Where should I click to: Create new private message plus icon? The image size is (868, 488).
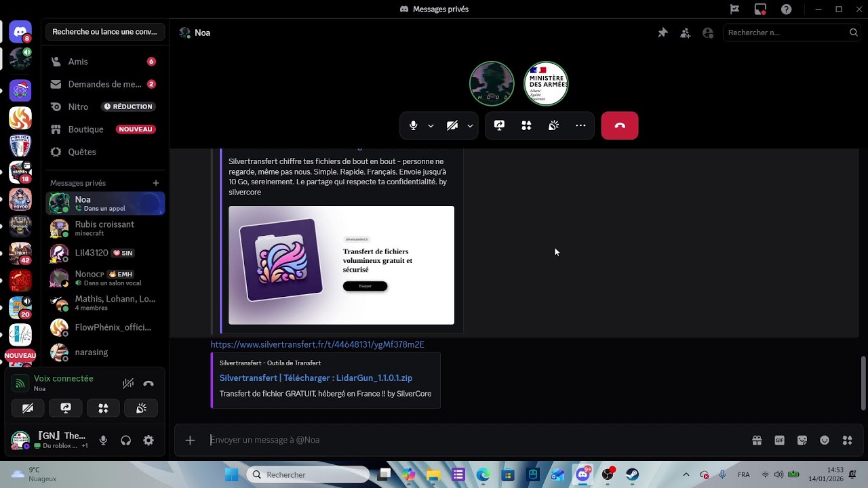coord(156,183)
